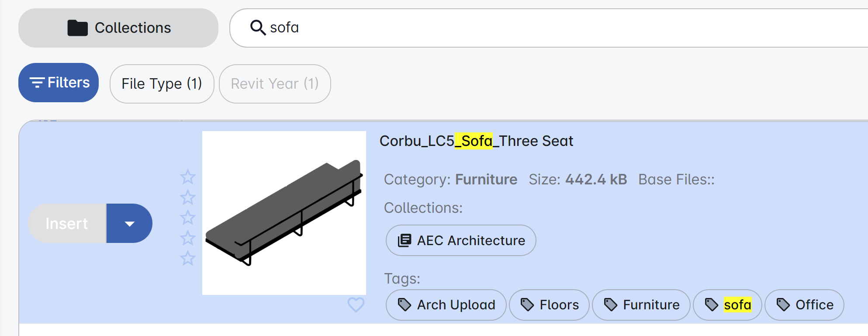The height and width of the screenshot is (336, 868).
Task: Select the Arch Upload tag
Action: [x=446, y=305]
